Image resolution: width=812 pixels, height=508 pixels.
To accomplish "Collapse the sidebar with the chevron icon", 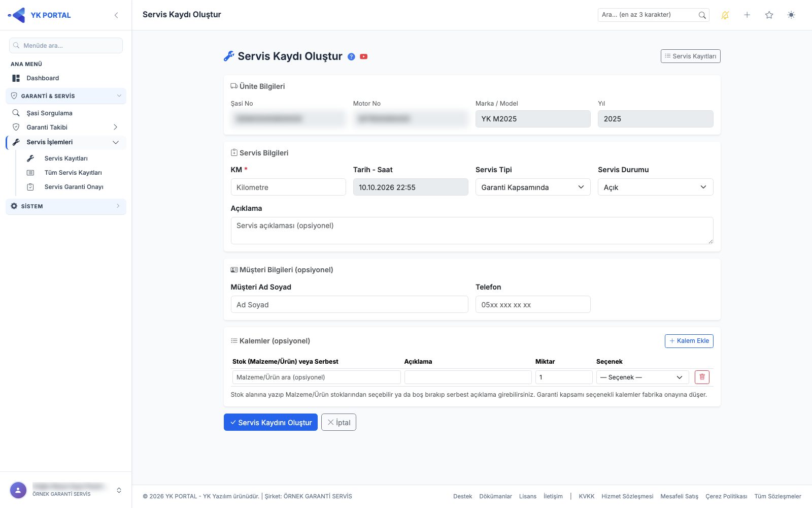I will click(116, 15).
